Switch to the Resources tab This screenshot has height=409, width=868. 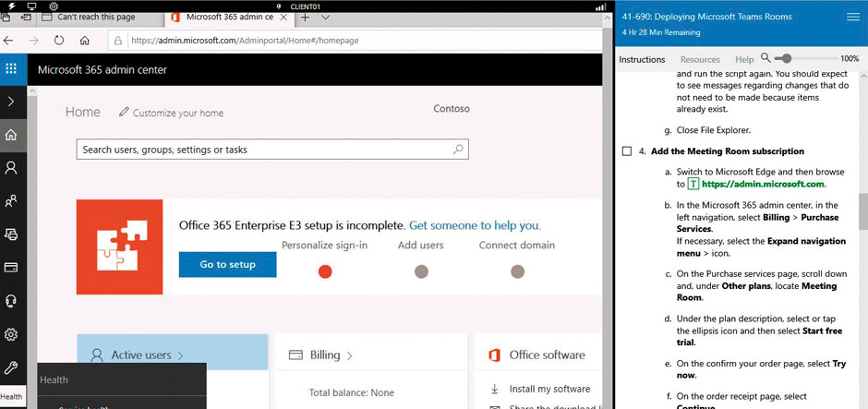(700, 59)
